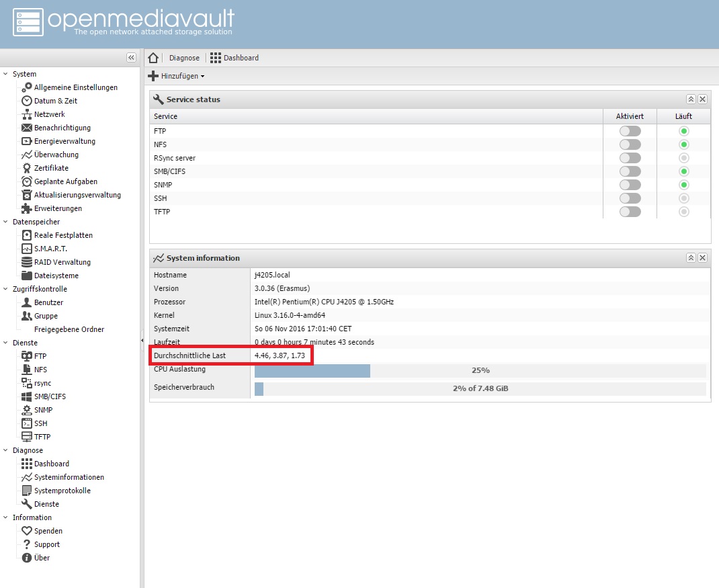This screenshot has width=719, height=588.
Task: Click the Allgemeine Einstellungen gear icon
Action: coord(27,87)
